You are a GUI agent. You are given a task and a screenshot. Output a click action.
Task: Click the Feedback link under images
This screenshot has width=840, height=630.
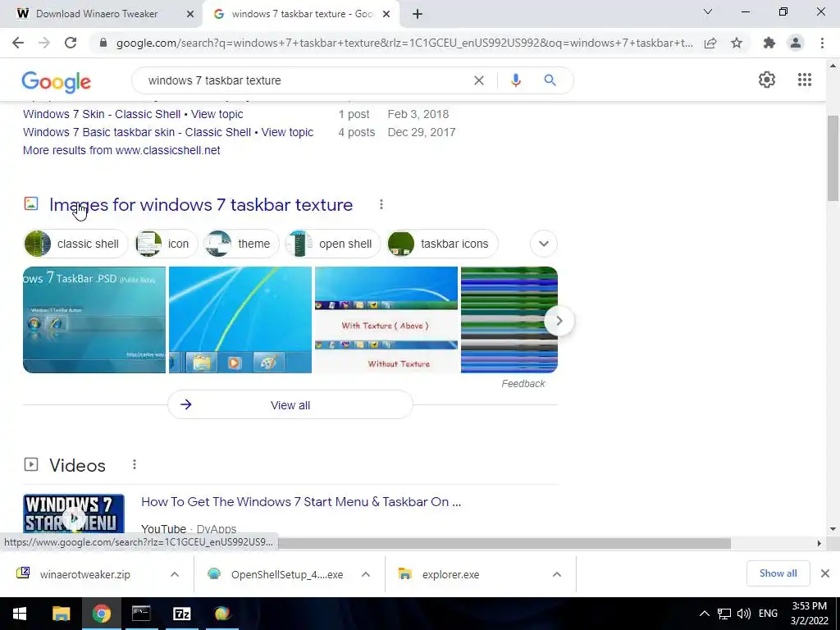(x=523, y=384)
